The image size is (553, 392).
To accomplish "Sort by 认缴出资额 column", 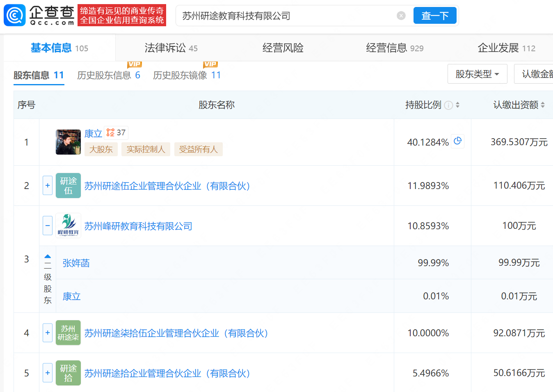I will 543,105.
